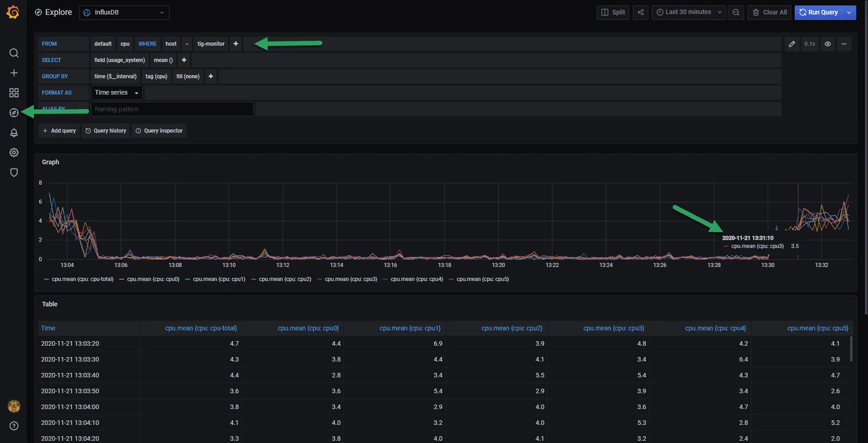Open InfluxDB data source dropdown
The height and width of the screenshot is (443, 868).
click(124, 12)
